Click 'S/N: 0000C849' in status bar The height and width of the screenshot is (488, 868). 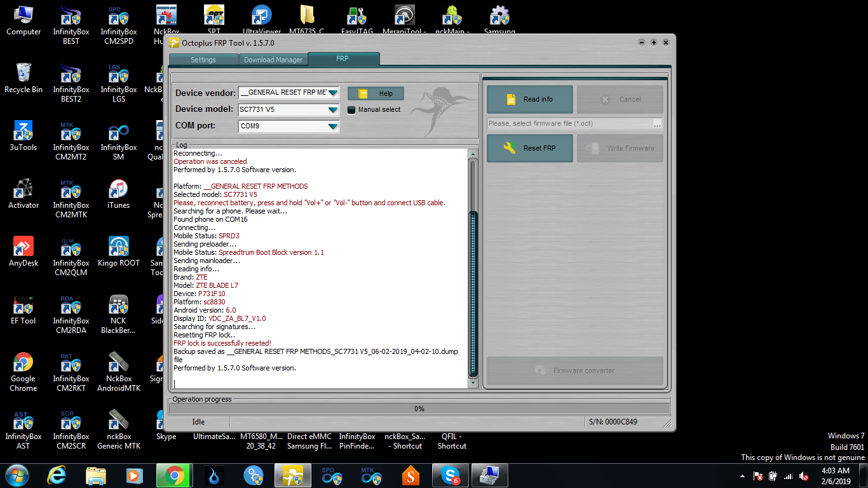pos(613,422)
